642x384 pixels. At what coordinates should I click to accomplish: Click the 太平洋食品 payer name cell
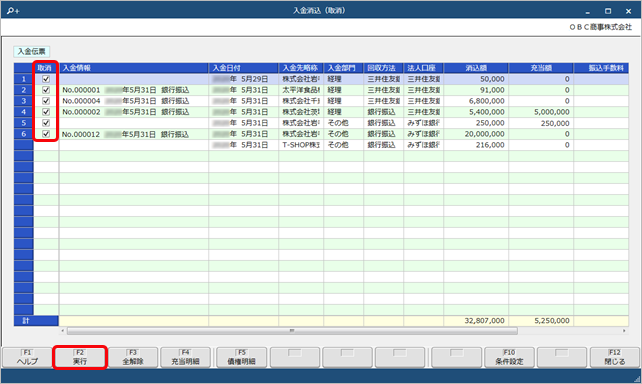[301, 90]
